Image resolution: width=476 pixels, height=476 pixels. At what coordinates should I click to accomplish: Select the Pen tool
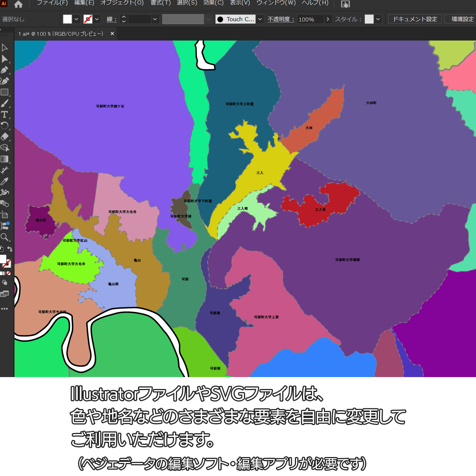[x=4, y=70]
